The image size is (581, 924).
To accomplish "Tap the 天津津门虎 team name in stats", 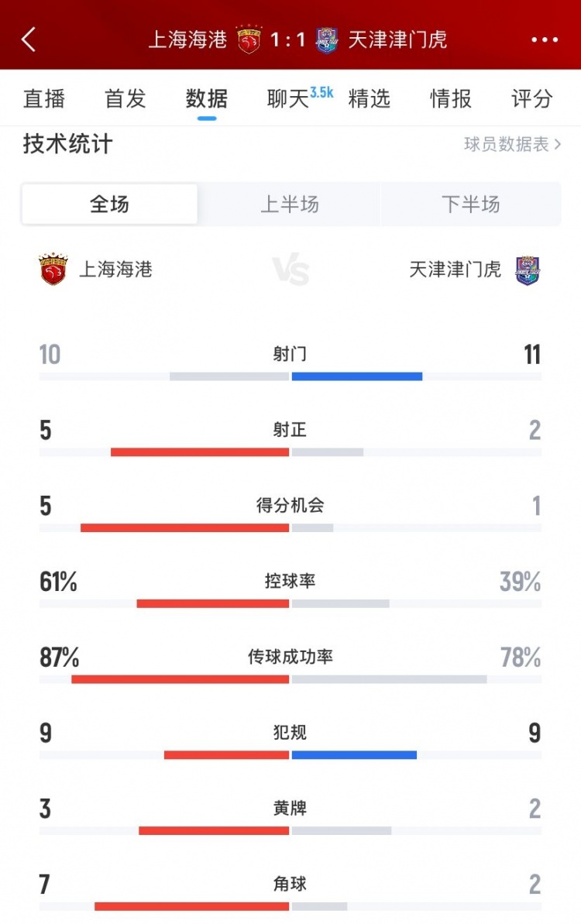I will pos(455,270).
